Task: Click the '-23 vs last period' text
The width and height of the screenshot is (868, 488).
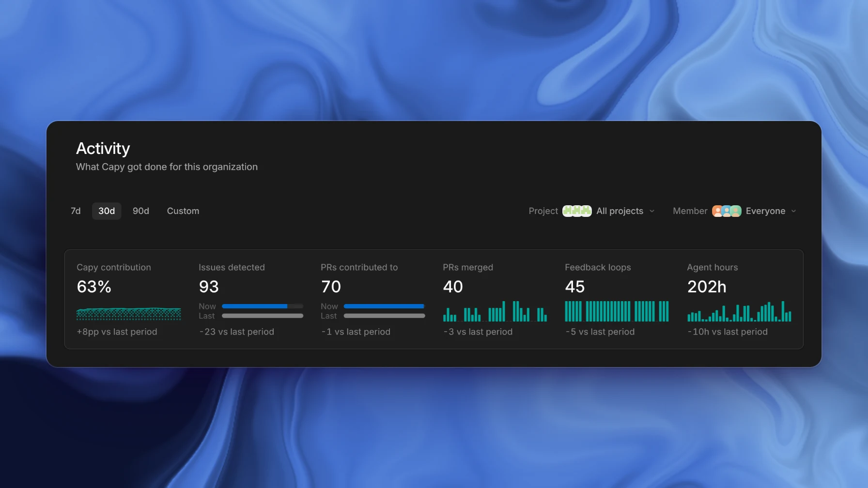Action: pos(236,332)
